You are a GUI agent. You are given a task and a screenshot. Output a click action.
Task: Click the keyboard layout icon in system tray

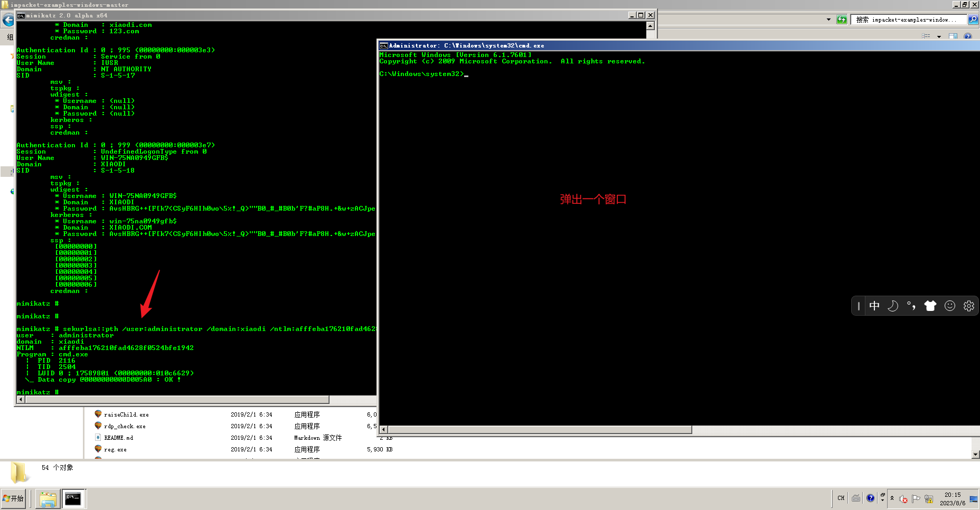click(856, 498)
